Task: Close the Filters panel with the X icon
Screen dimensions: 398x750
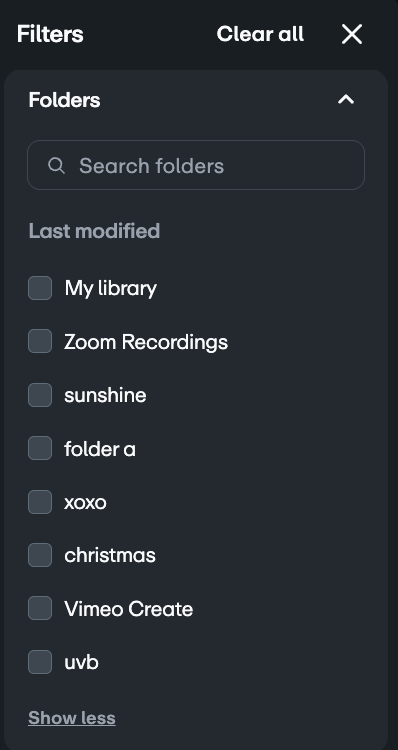Action: click(352, 34)
